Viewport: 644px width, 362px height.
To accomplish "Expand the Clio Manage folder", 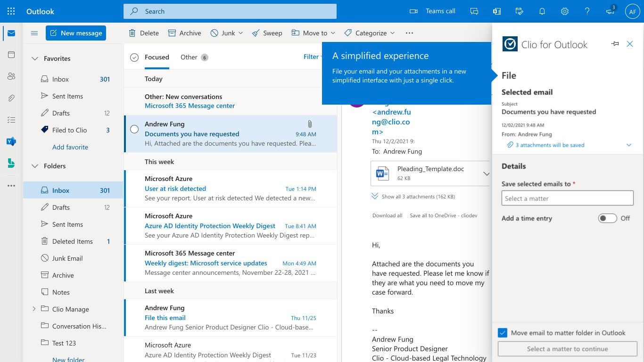I will tap(33, 309).
